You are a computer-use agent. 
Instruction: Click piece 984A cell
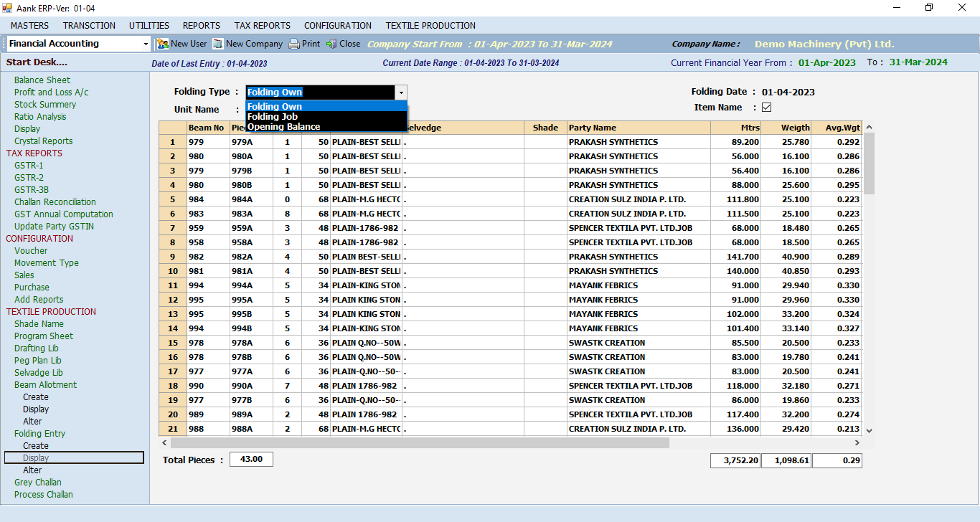click(x=251, y=199)
